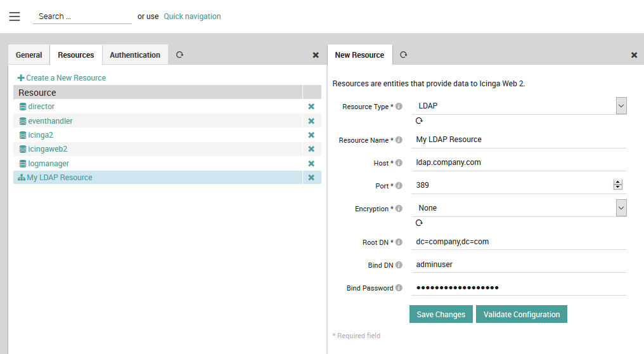Open the Quick navigation link
The height and width of the screenshot is (354, 644).
point(192,16)
